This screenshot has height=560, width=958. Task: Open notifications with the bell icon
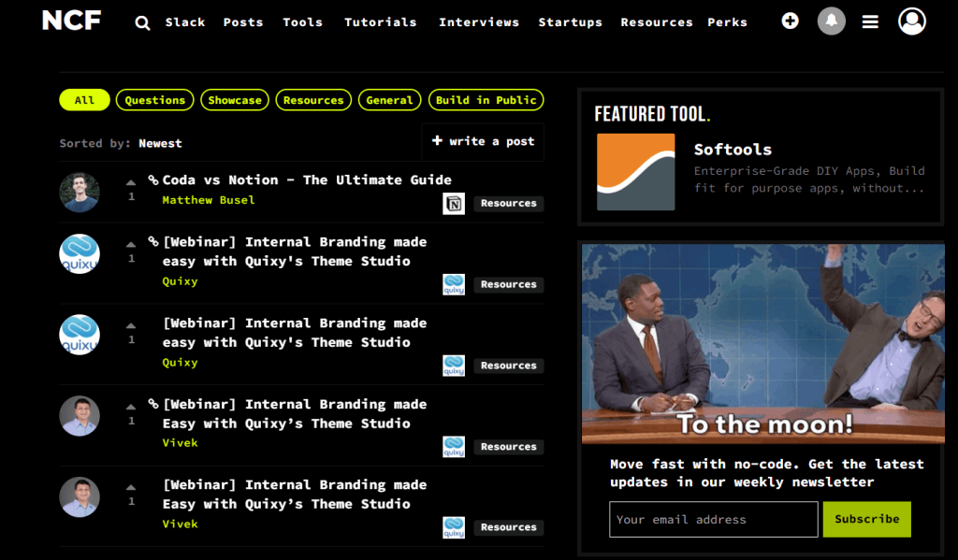click(x=832, y=21)
